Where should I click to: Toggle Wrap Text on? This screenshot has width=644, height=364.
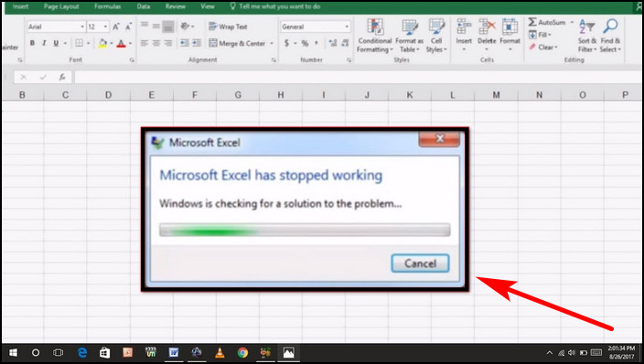coord(228,27)
